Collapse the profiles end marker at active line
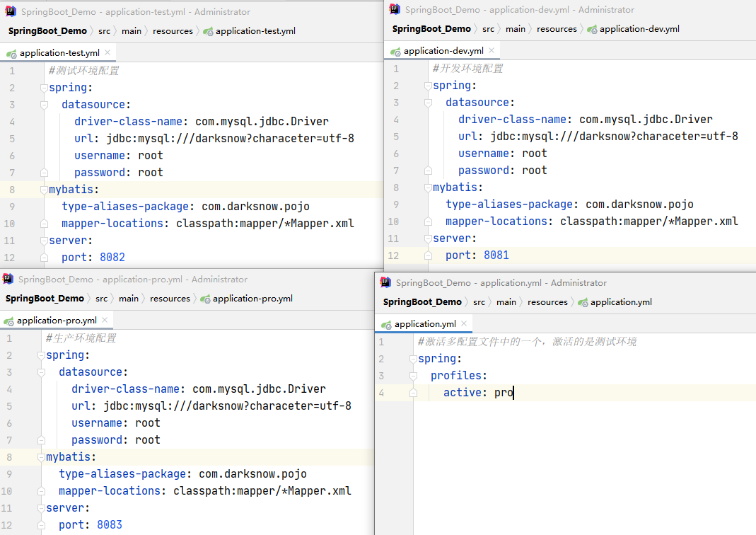The height and width of the screenshot is (535, 756). pyautogui.click(x=413, y=393)
